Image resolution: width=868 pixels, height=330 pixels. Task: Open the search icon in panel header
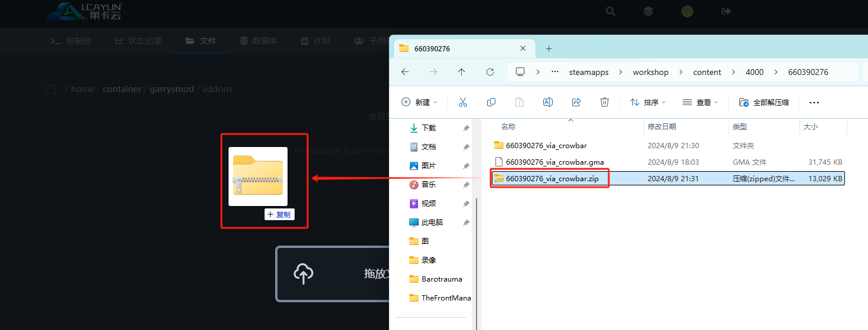point(611,11)
